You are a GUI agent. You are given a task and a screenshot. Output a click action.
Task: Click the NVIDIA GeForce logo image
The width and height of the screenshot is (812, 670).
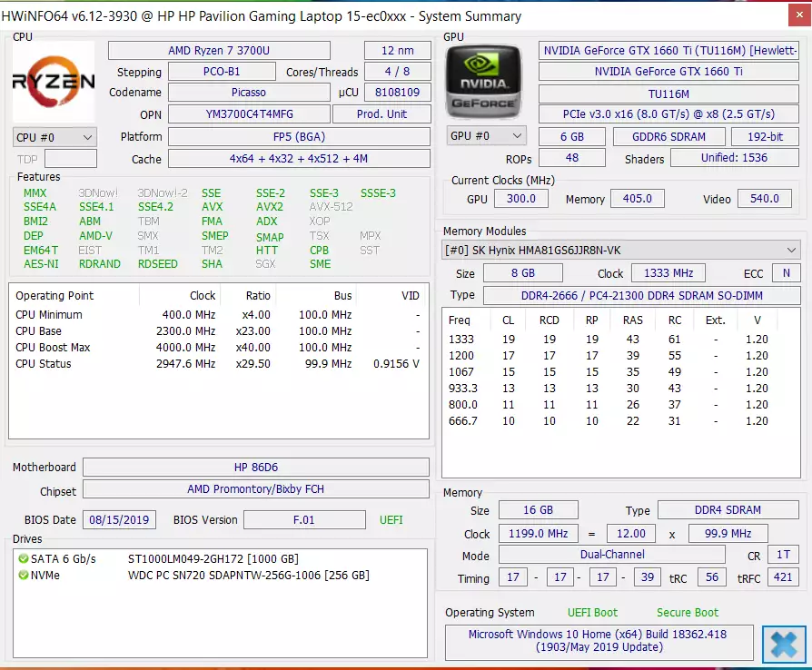tap(483, 83)
